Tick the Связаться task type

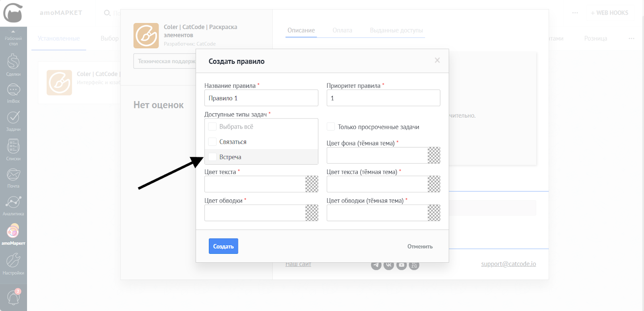click(213, 142)
